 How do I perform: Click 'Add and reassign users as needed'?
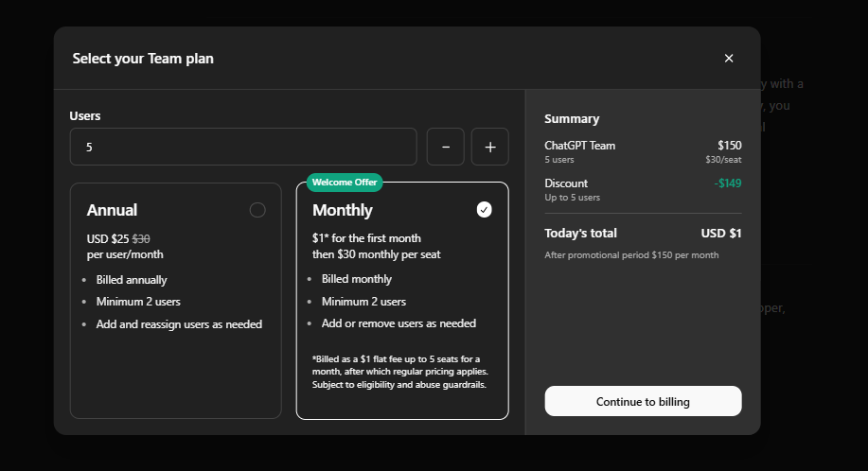click(x=179, y=324)
